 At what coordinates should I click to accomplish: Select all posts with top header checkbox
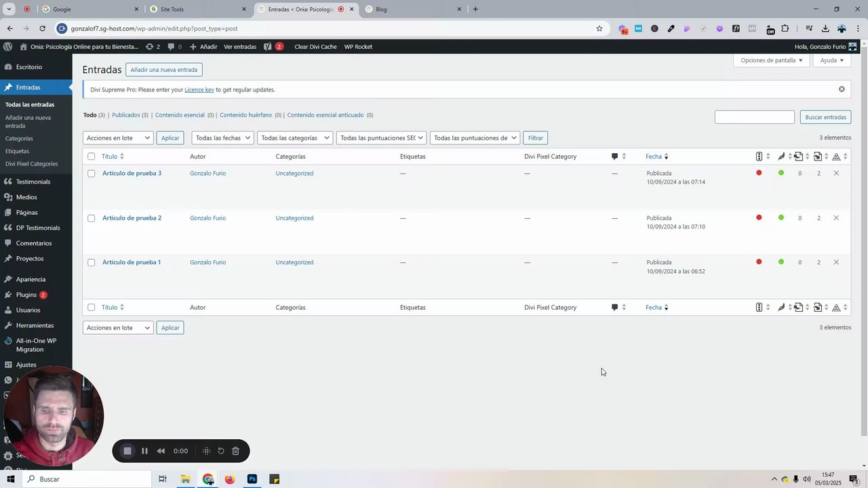tap(92, 157)
